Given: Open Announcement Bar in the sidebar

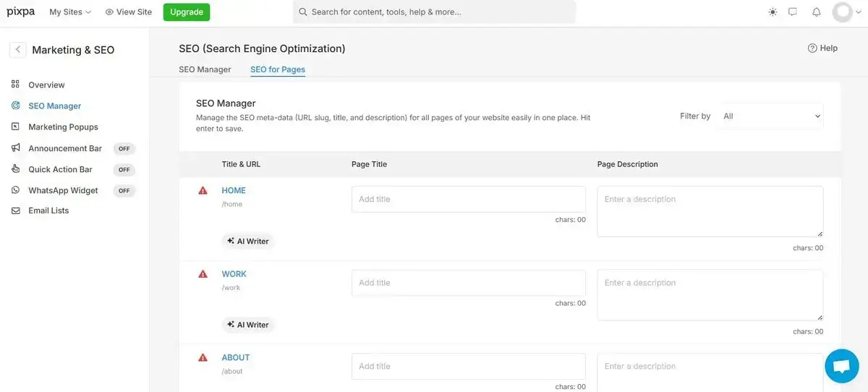Looking at the screenshot, I should pos(65,148).
